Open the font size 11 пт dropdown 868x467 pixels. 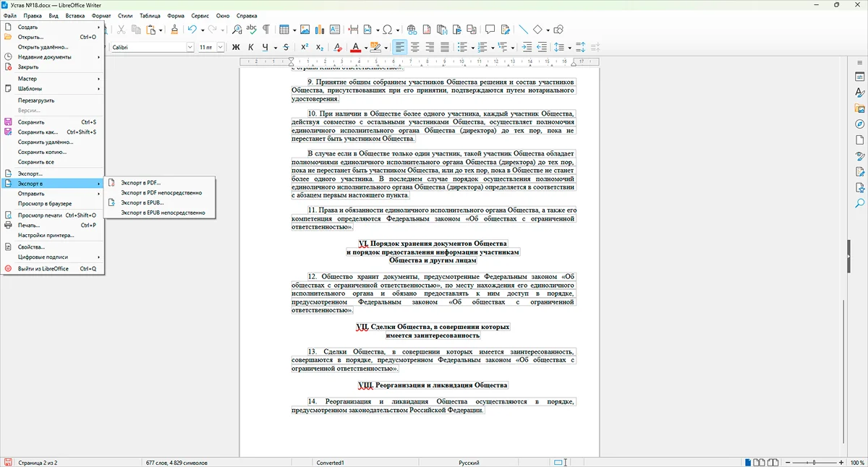point(220,47)
